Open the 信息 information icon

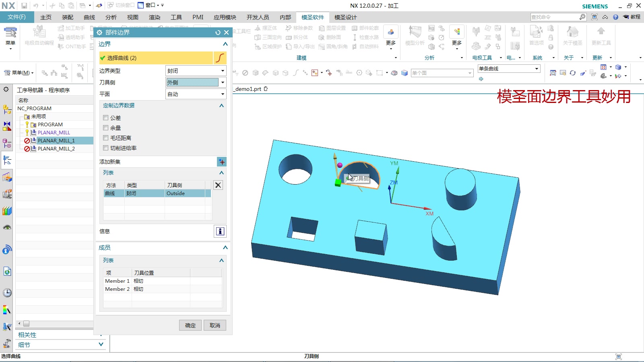click(x=220, y=231)
